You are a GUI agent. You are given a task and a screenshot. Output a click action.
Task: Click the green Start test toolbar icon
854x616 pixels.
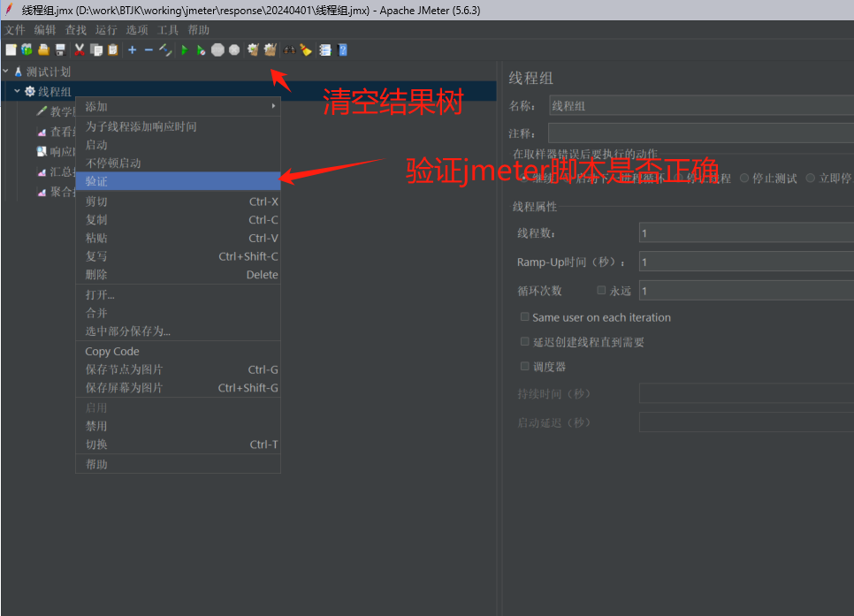185,50
